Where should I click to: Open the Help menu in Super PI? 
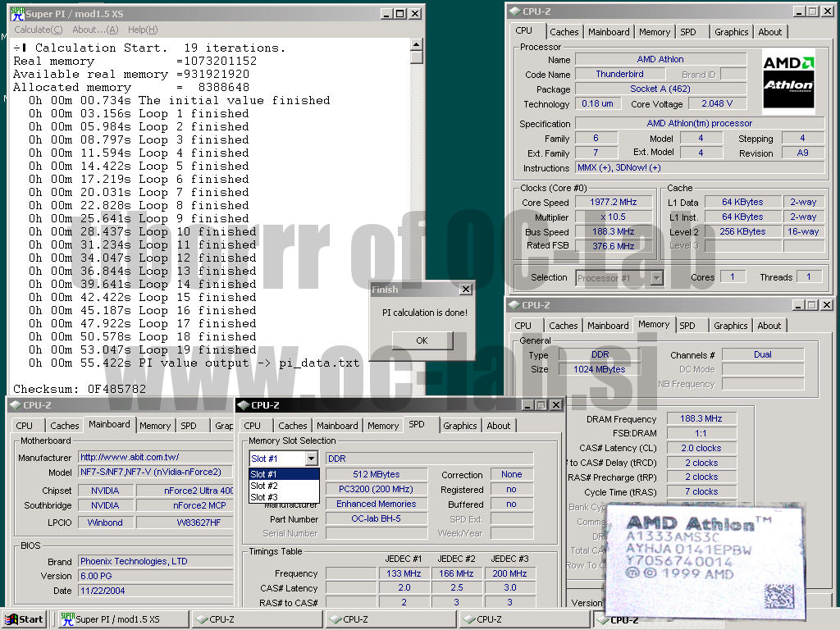(x=143, y=30)
